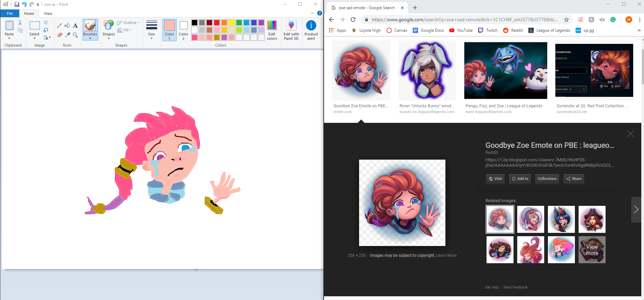Set Color 1 as the active color
Image resolution: width=644 pixels, height=300 pixels.
[169, 30]
